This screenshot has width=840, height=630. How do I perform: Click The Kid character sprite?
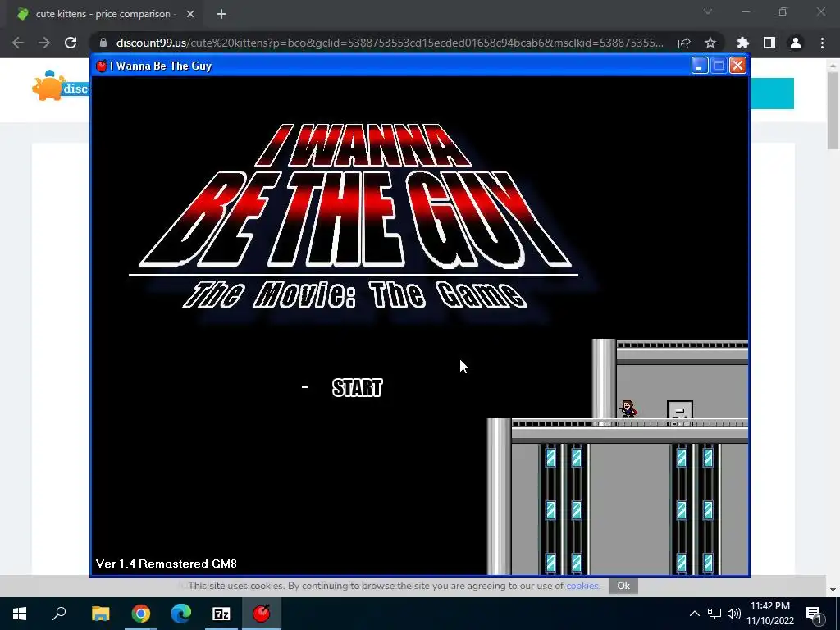tap(628, 409)
